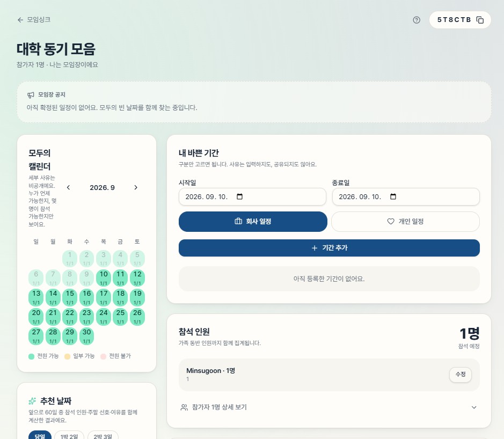Select 개인 일정 as the busy type
This screenshot has width=504, height=439.
click(x=405, y=222)
